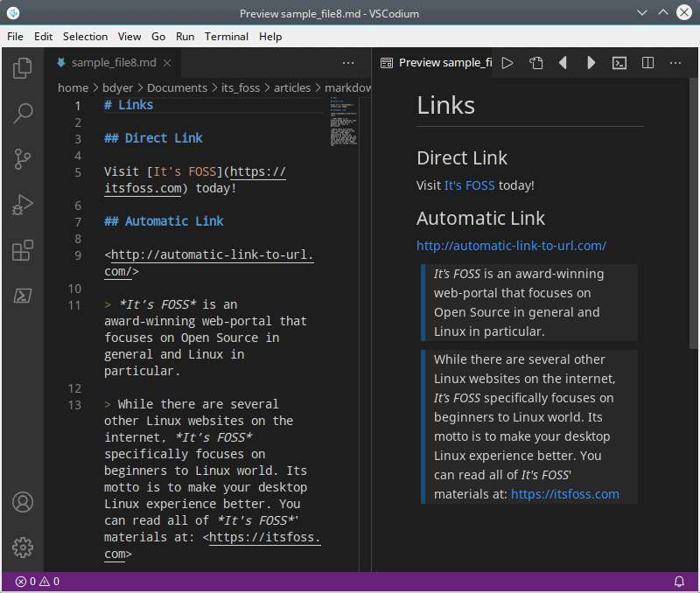Open the markdown breadcrumb dropdown

coord(345,87)
